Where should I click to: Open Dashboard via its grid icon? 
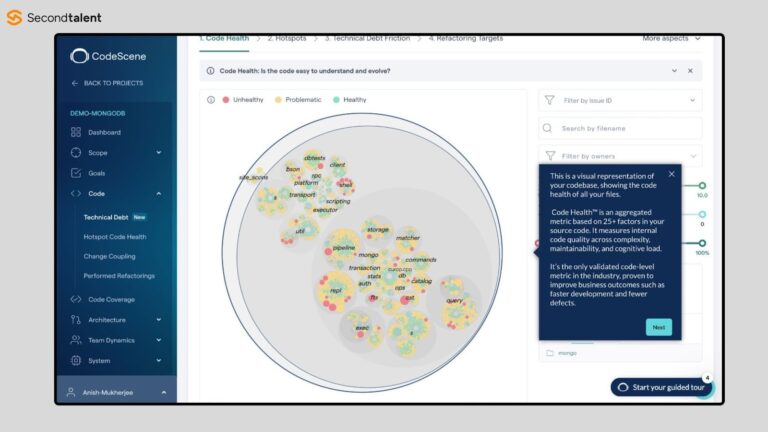click(75, 132)
